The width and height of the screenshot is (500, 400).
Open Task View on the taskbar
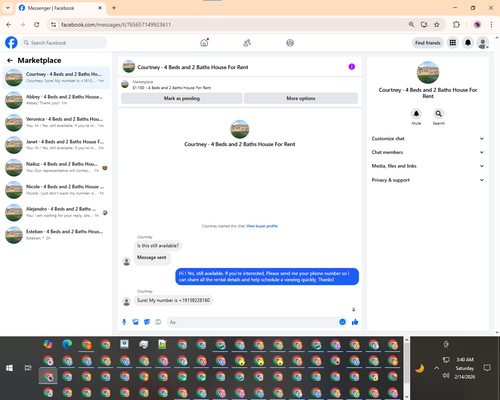click(x=28, y=368)
